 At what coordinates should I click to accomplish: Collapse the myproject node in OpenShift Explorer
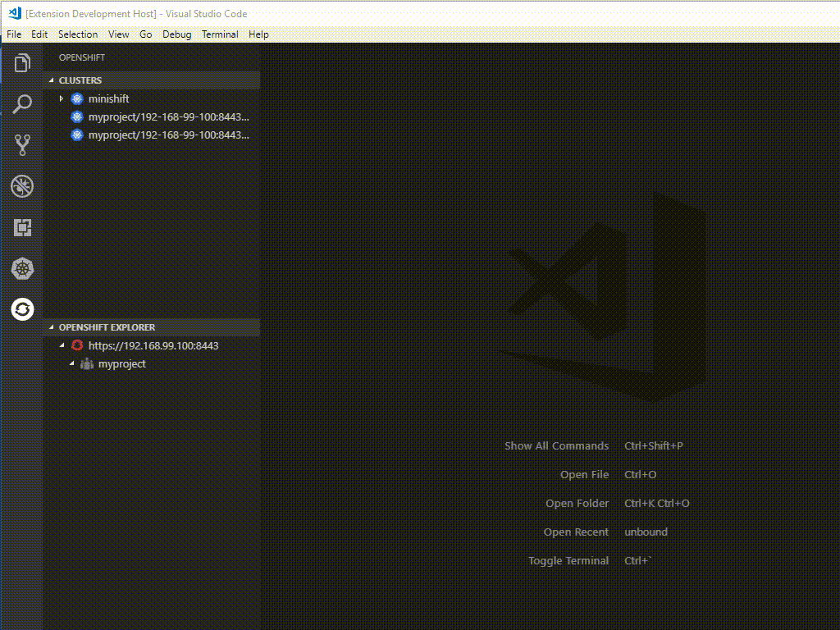[x=71, y=363]
